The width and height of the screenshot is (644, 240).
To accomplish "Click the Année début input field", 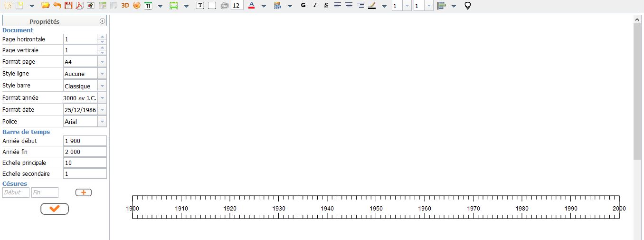I will pos(85,141).
